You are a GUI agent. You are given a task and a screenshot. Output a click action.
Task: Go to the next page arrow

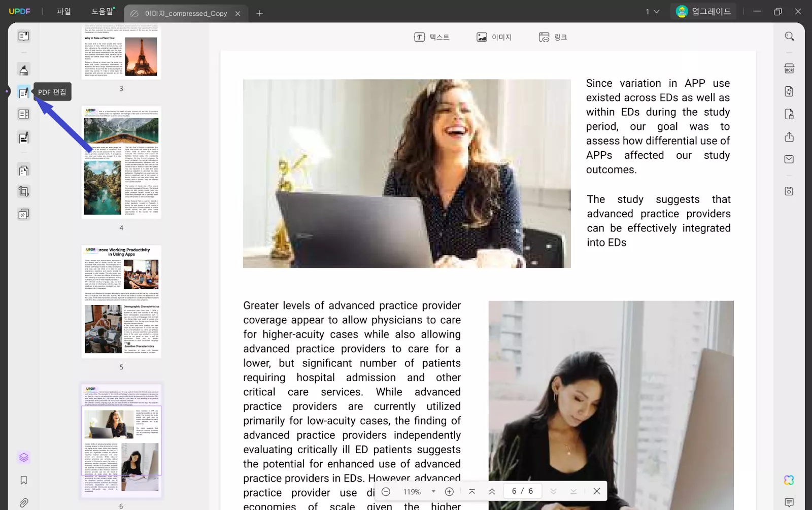(x=553, y=491)
